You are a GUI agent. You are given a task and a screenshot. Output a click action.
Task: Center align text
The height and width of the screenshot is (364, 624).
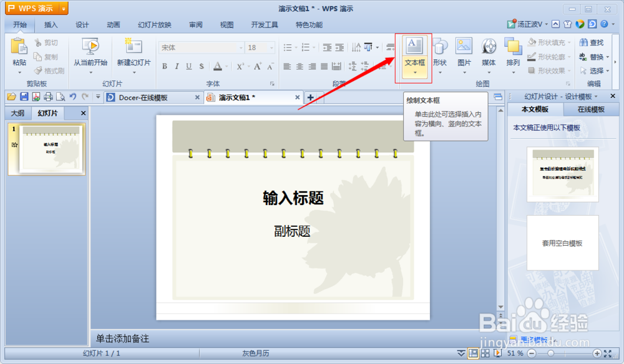pos(300,66)
